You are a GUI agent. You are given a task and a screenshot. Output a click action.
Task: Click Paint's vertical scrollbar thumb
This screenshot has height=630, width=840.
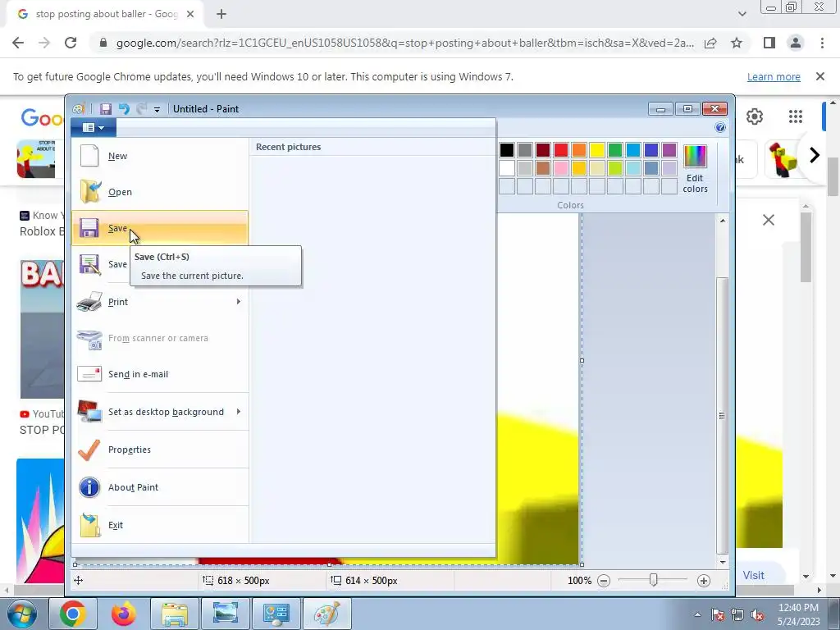pos(722,416)
